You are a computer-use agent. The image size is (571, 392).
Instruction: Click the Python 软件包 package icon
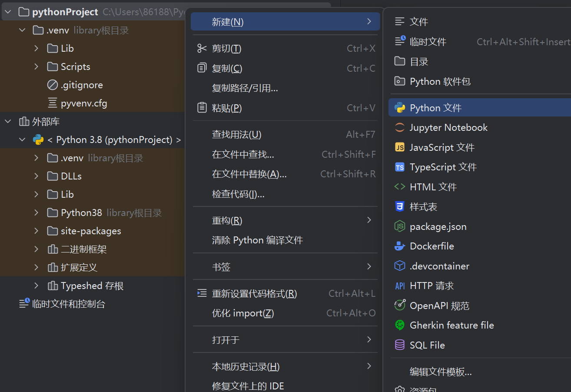point(400,81)
